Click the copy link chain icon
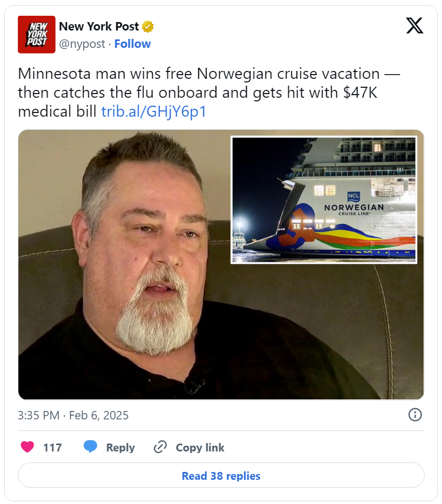442x504 pixels. click(160, 447)
